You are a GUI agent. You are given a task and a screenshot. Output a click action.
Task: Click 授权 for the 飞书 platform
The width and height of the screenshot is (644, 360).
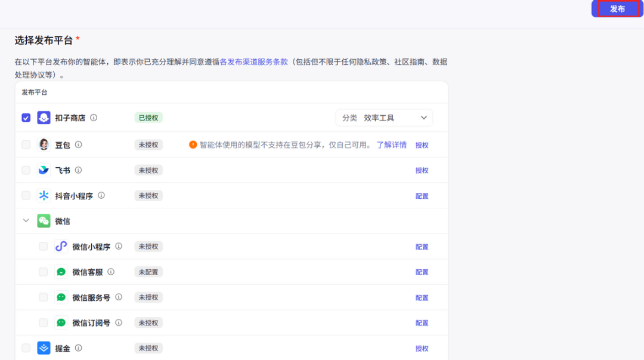click(x=422, y=170)
